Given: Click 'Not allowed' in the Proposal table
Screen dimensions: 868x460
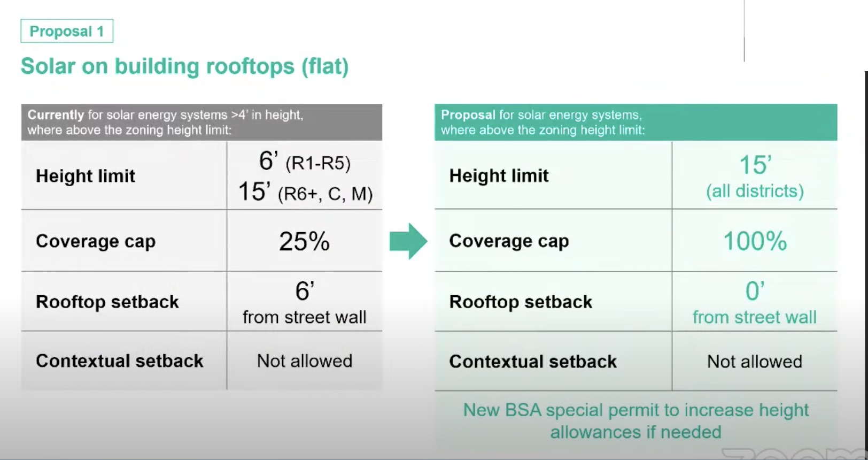Looking at the screenshot, I should pos(755,362).
